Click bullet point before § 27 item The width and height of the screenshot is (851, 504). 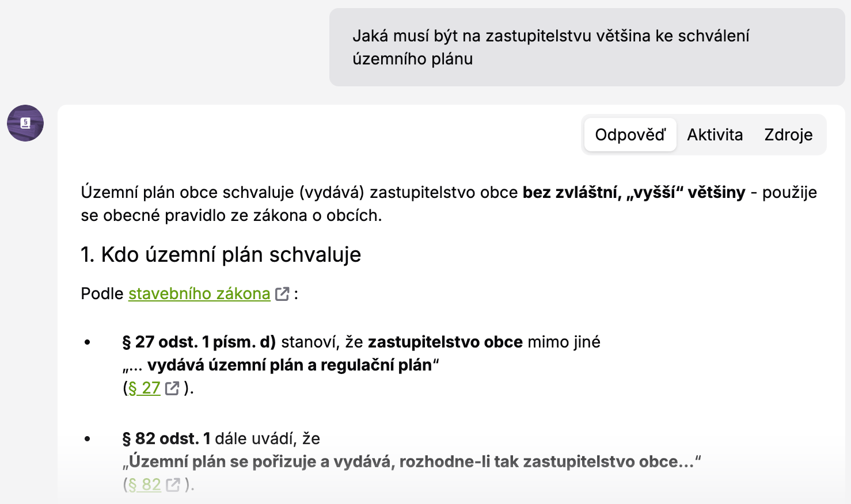88,343
